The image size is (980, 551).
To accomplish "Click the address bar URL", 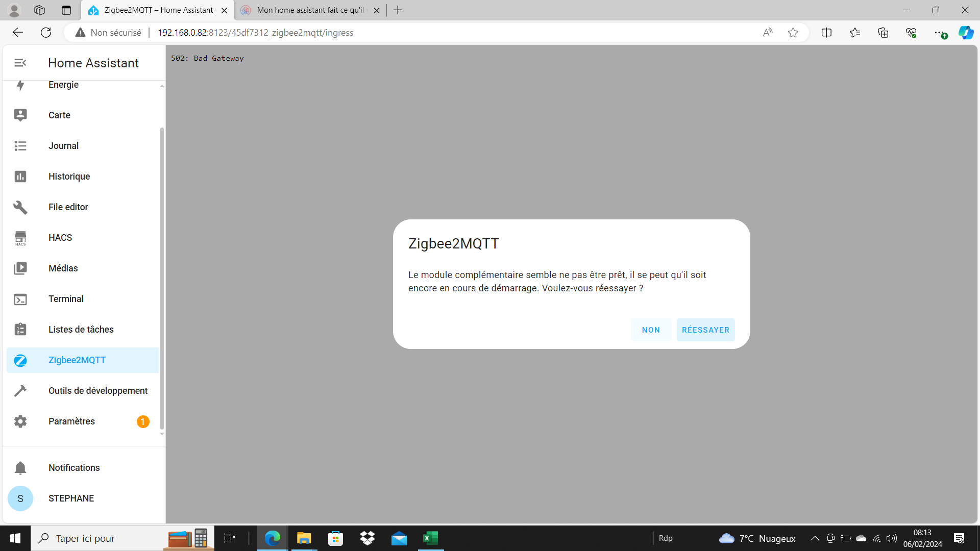I will pyautogui.click(x=255, y=33).
